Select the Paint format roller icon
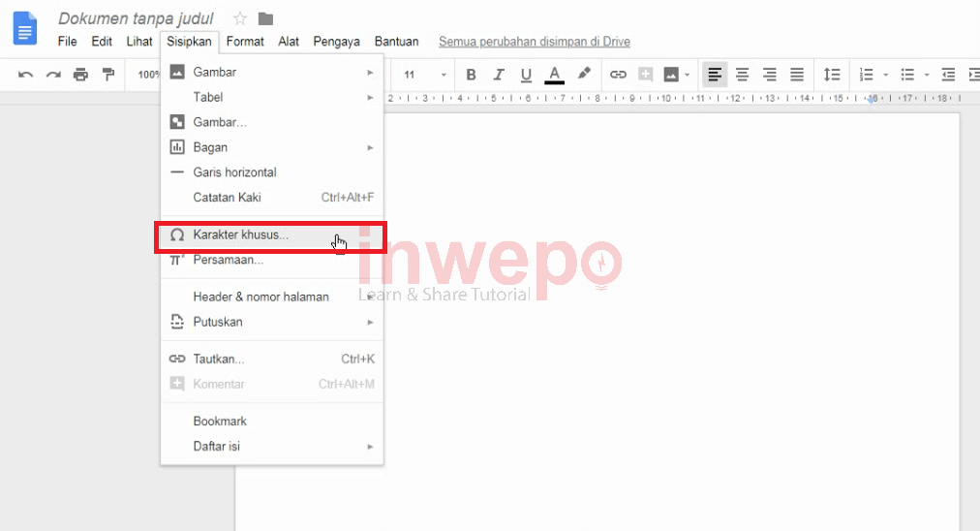980x531 pixels. (108, 75)
